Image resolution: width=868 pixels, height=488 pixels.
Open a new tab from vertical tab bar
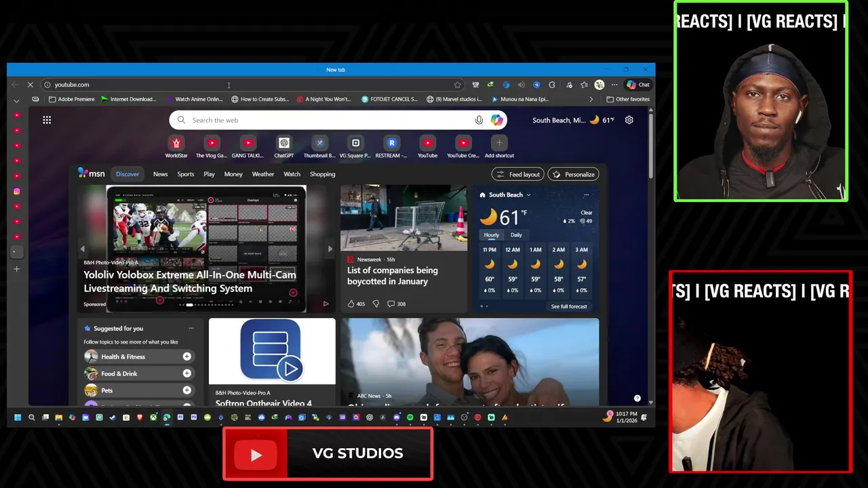pos(17,269)
